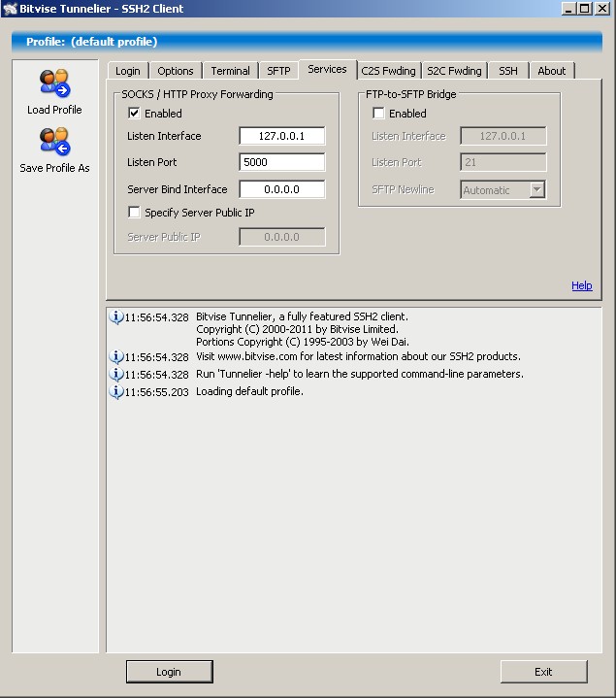Maximize the Bitvise Tunnelier window
This screenshot has height=698, width=616.
coord(584,9)
